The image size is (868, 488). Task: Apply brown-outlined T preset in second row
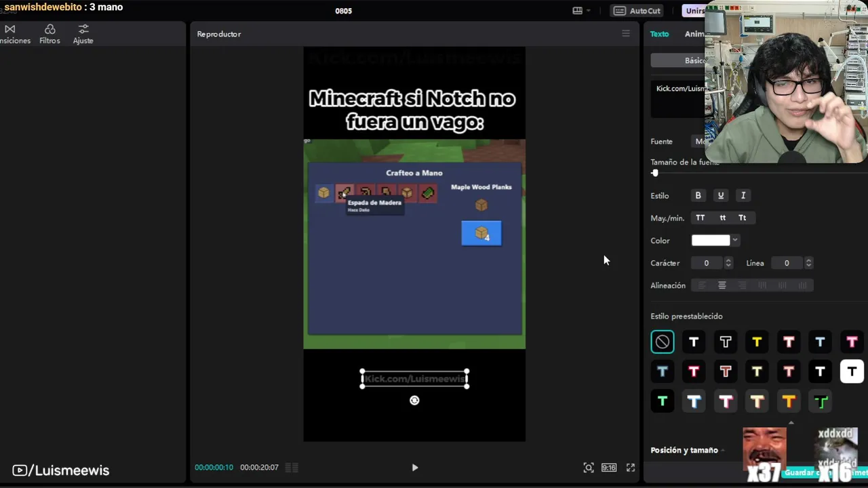[726, 371]
